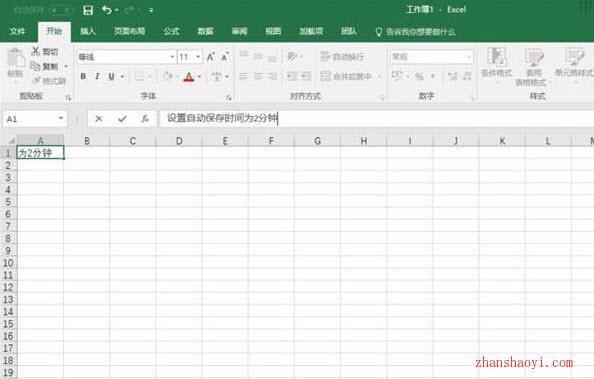Click the Increase Indent icon

coord(306,77)
